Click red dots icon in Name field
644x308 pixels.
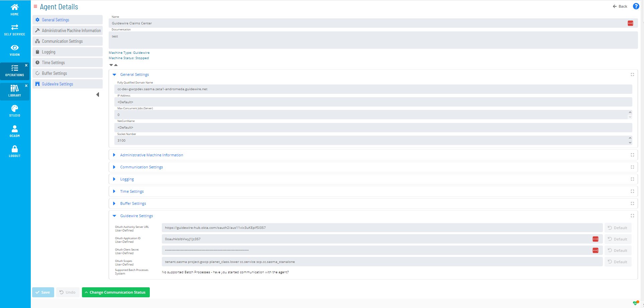pyautogui.click(x=630, y=23)
